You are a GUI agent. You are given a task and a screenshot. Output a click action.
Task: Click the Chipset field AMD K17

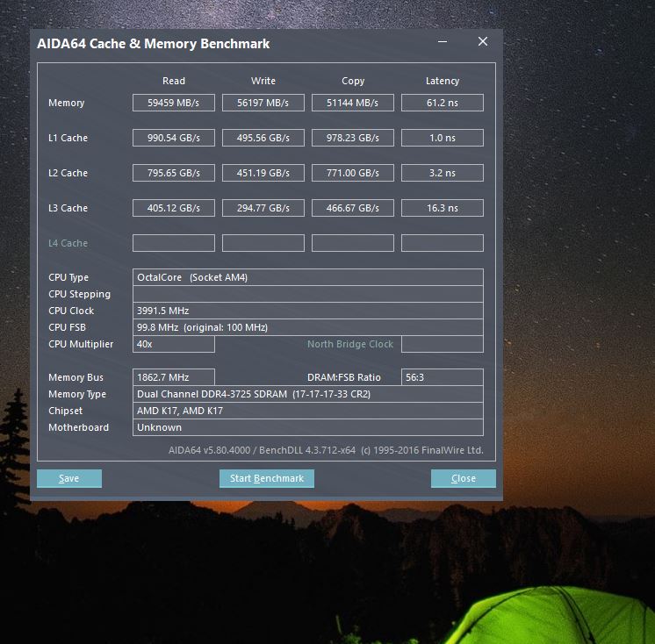tap(308, 411)
